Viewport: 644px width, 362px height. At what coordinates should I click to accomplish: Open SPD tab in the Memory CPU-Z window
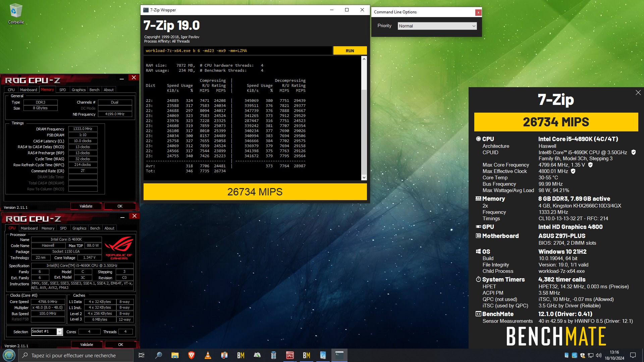click(x=63, y=90)
